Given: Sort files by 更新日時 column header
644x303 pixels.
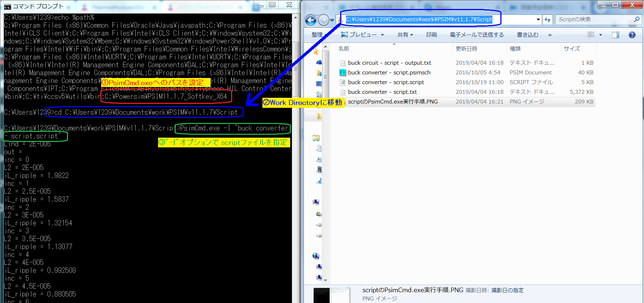Looking at the screenshot, I should [x=467, y=49].
